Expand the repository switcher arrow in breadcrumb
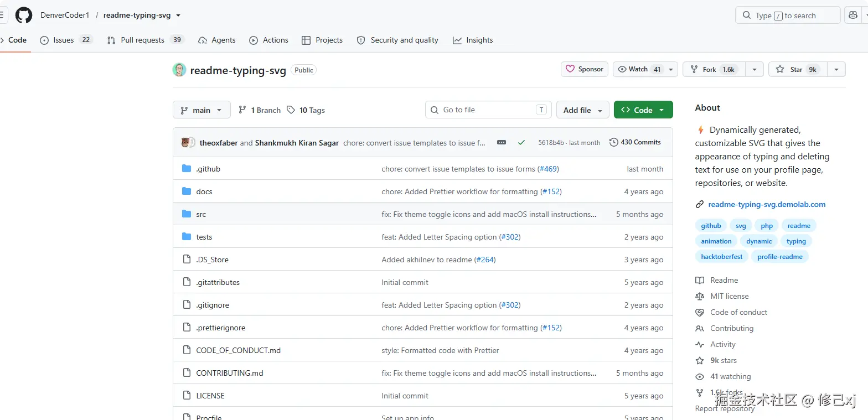The height and width of the screenshot is (420, 868). [178, 15]
